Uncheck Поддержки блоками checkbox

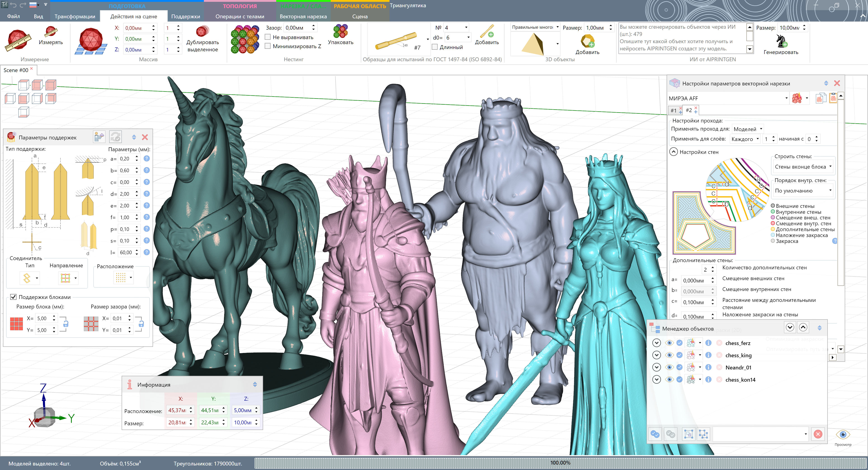[x=14, y=297]
